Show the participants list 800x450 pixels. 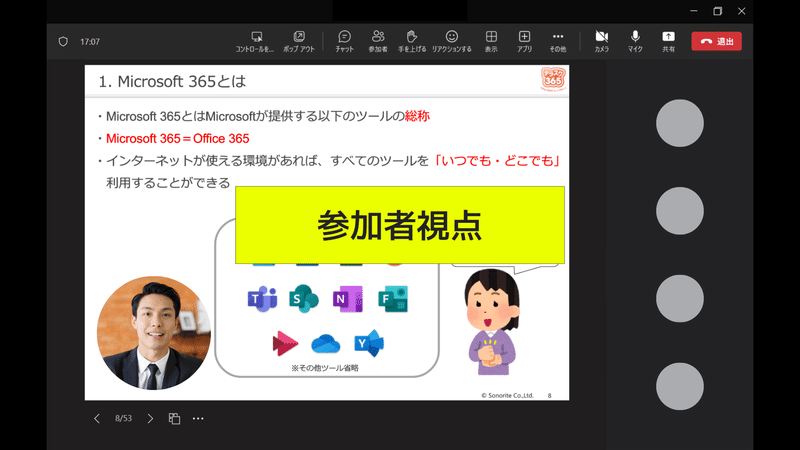click(378, 42)
